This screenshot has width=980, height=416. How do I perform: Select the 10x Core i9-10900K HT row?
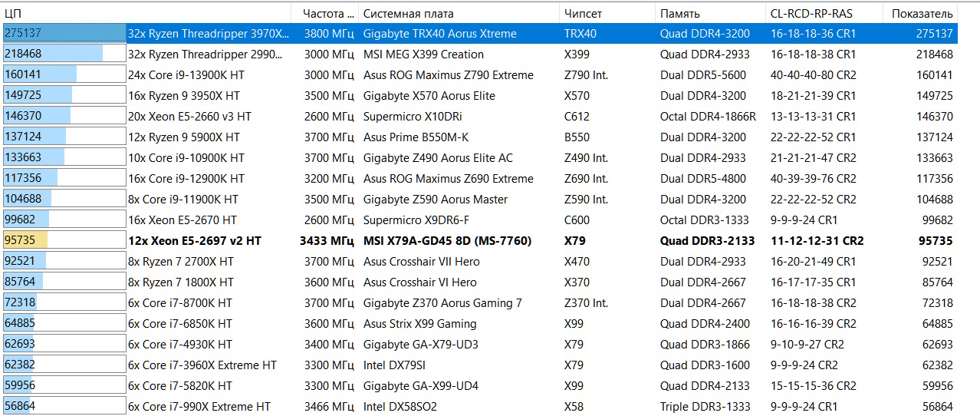point(479,158)
